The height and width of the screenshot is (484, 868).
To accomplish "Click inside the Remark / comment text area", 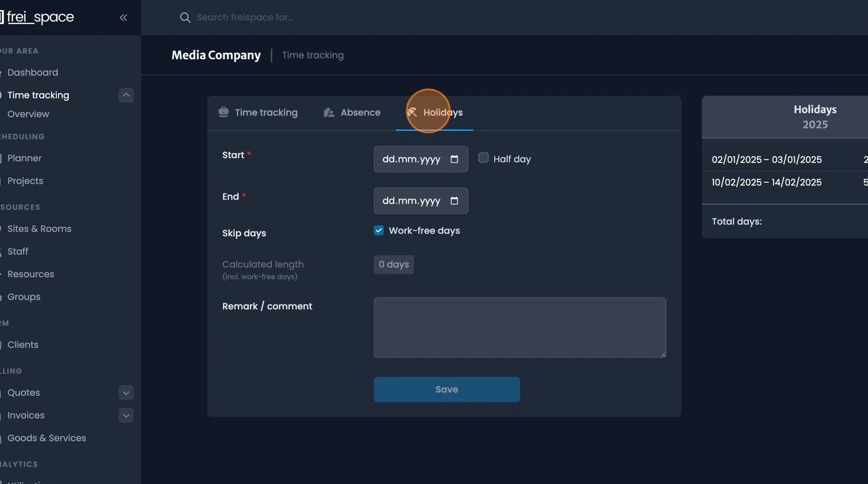I will tap(520, 326).
